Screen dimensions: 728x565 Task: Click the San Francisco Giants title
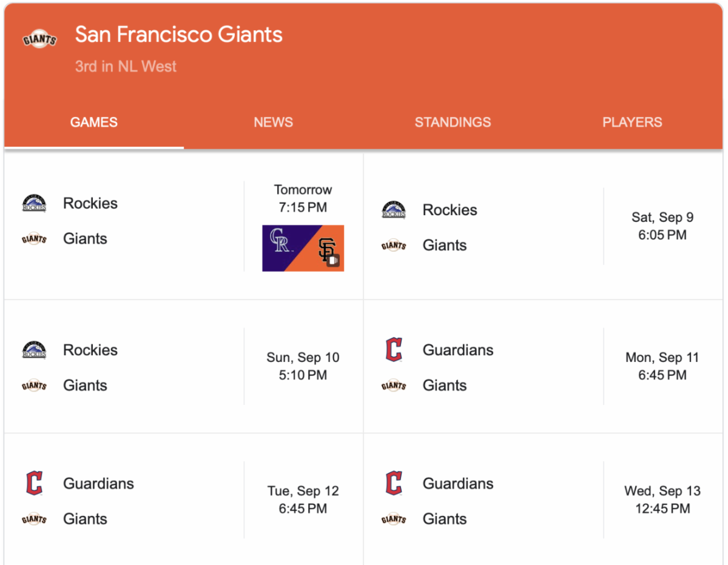(x=178, y=35)
